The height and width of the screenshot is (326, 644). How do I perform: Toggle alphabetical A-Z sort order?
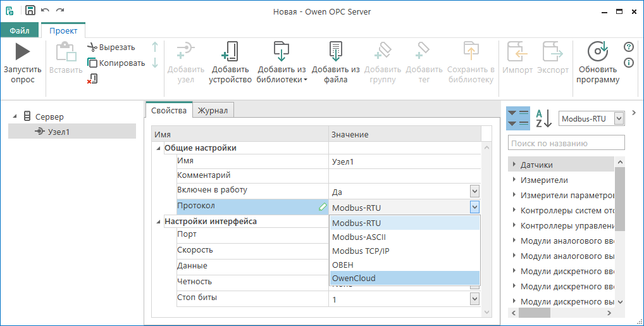click(543, 118)
